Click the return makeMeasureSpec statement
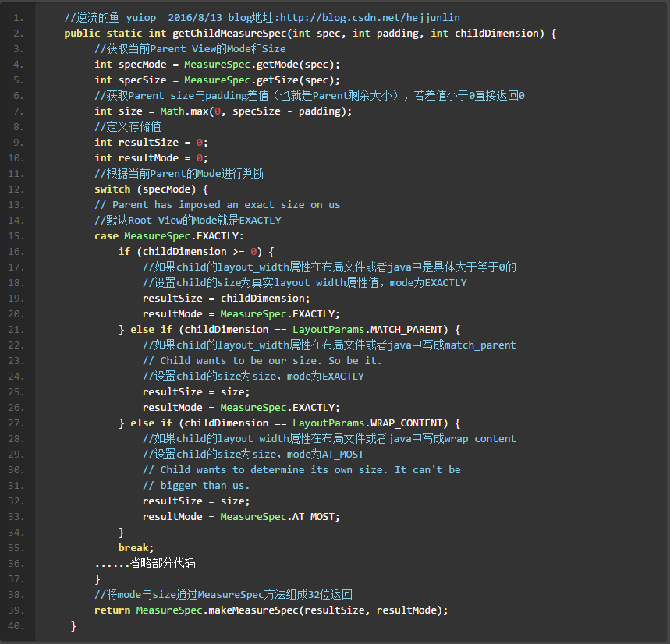The image size is (670, 644). [x=271, y=610]
